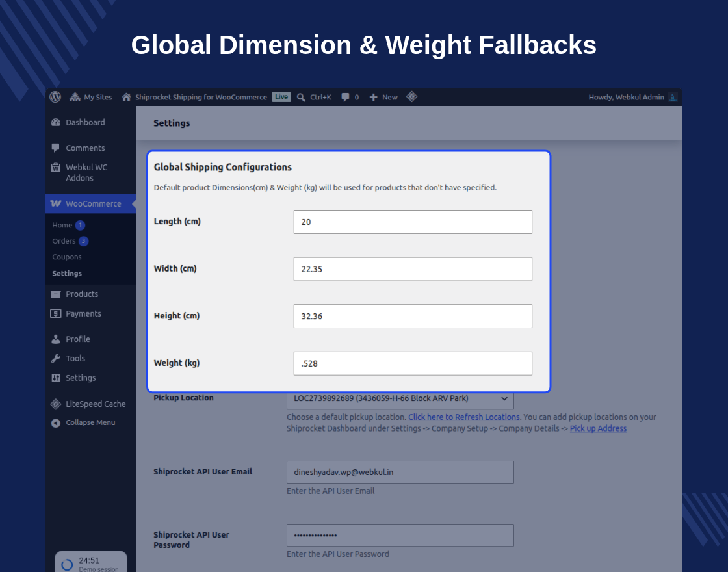
Task: Focus the Shiprocket API User Password field
Action: [x=400, y=536]
